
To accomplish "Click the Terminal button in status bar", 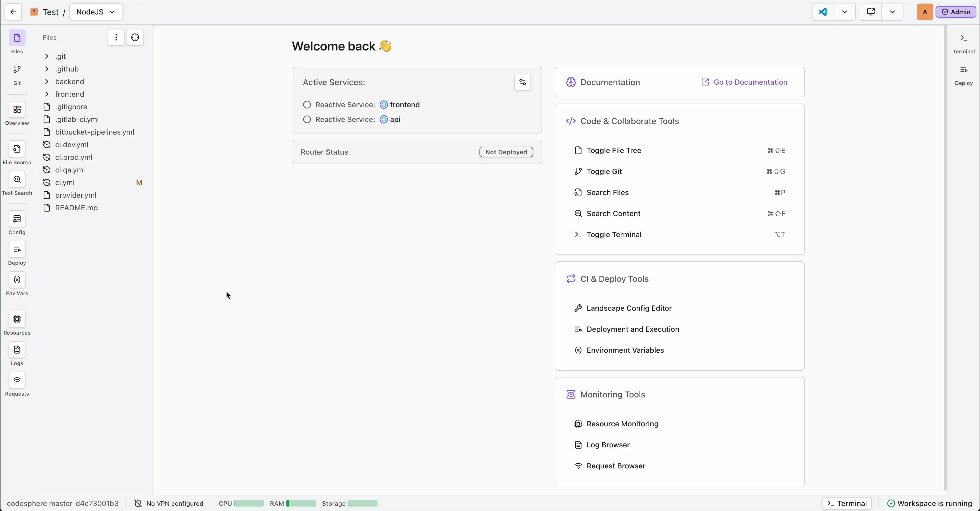I will [846, 503].
